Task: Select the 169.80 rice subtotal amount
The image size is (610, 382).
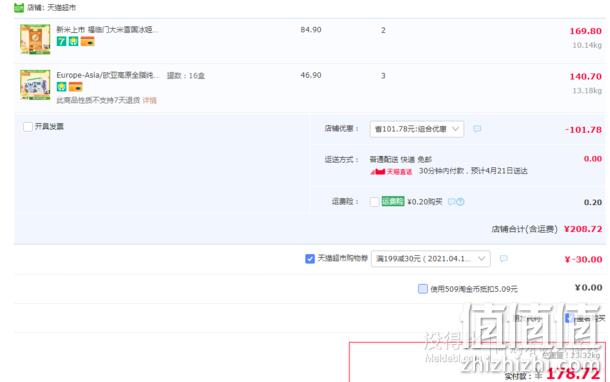Action: coord(585,31)
